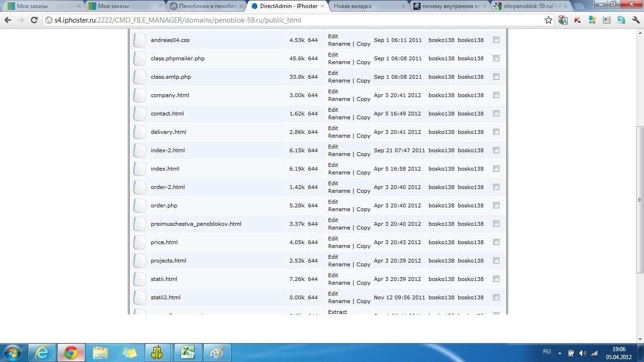Check the box for company.html
Screen dimensions: 644x362
(x=496, y=95)
